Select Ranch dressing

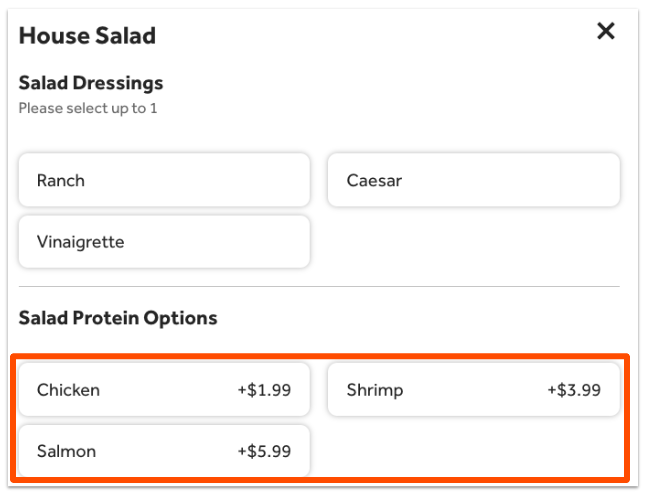pyautogui.click(x=164, y=180)
